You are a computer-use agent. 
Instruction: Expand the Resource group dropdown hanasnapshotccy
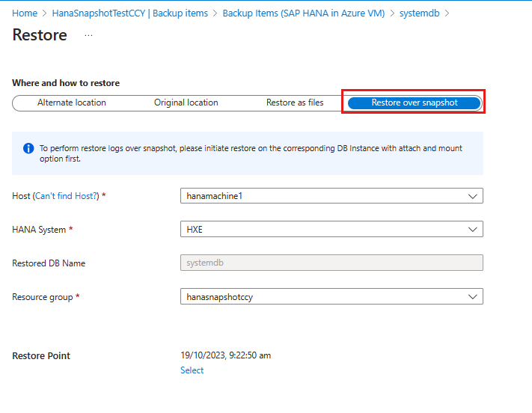tap(331, 296)
